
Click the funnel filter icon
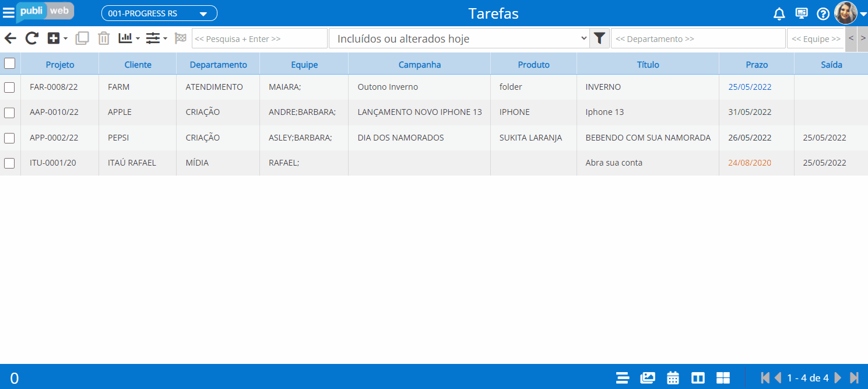pyautogui.click(x=599, y=38)
